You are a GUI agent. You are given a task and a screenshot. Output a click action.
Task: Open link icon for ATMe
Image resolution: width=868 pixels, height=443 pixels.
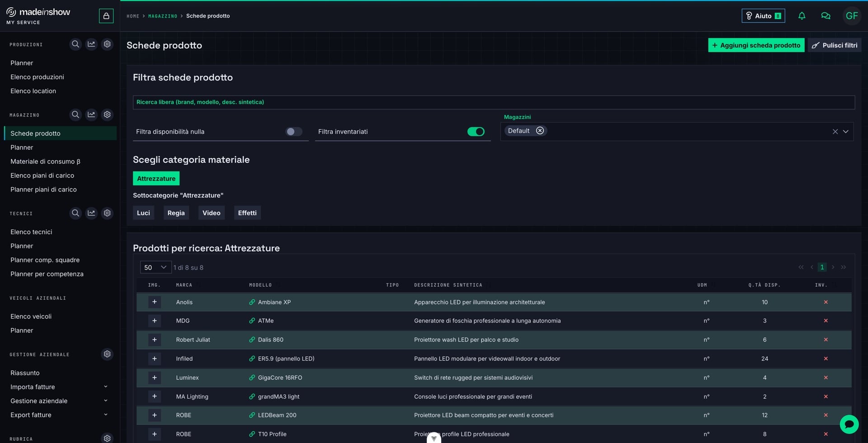tap(252, 320)
